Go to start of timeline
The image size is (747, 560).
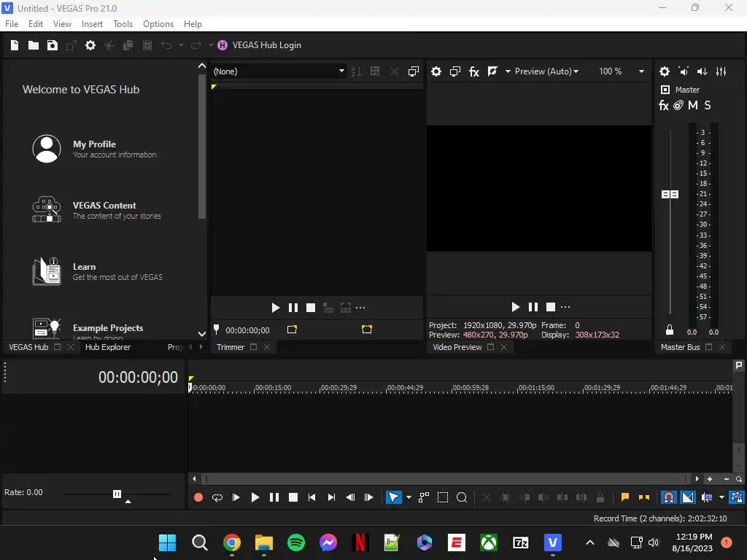point(312,497)
